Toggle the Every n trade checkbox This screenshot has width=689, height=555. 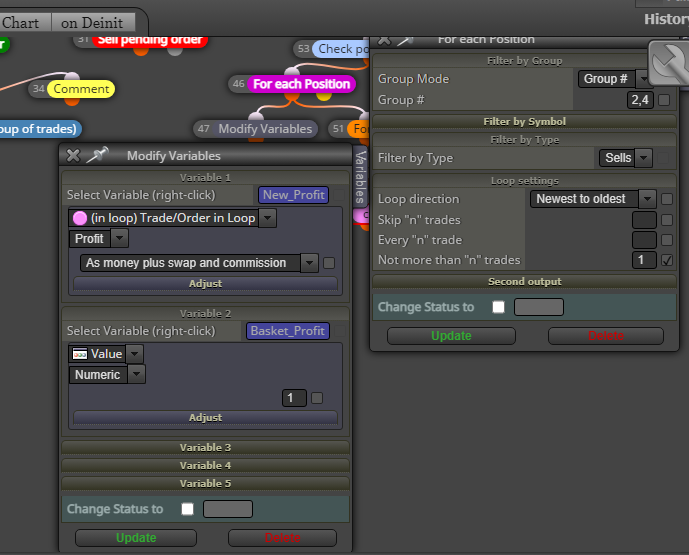coord(667,240)
